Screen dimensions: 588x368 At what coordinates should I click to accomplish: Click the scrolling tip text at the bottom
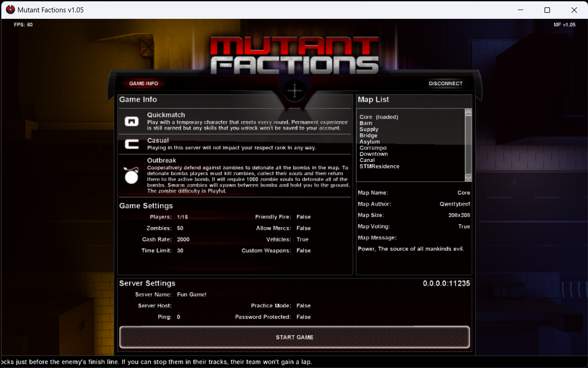coord(157,362)
